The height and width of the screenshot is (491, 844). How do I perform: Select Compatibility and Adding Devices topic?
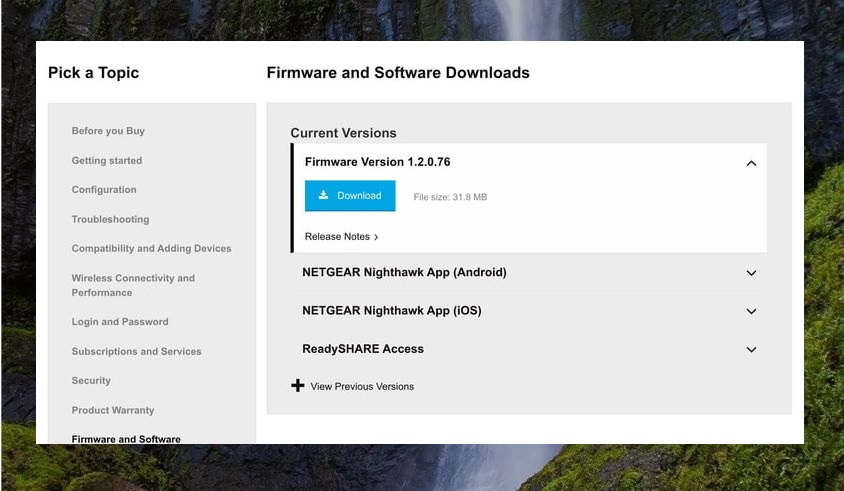151,248
